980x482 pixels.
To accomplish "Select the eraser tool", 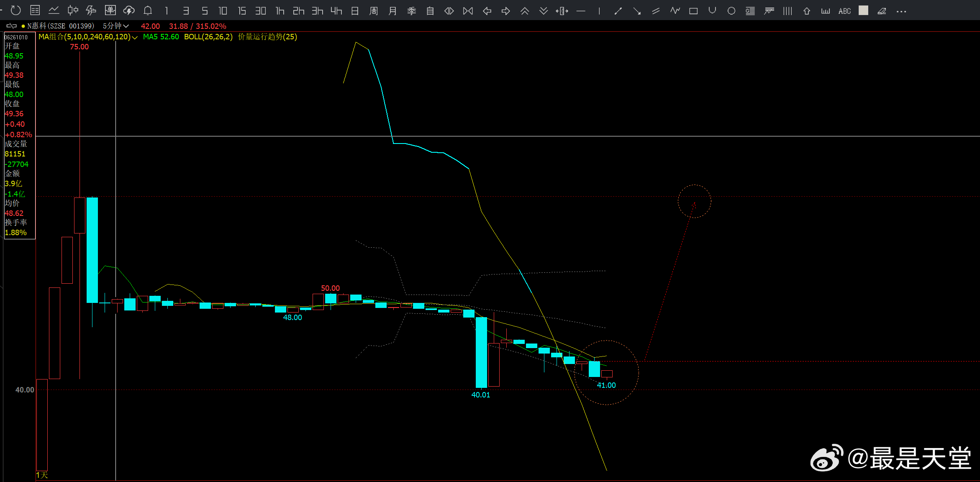I will tap(882, 11).
